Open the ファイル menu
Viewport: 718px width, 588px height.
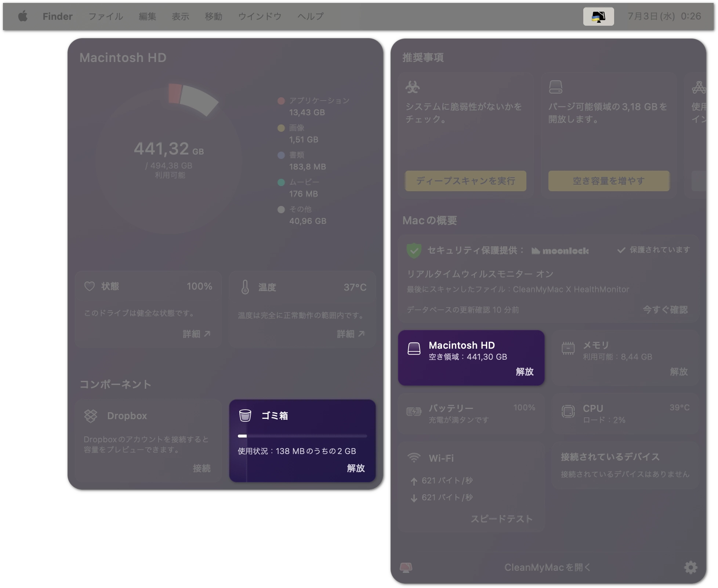click(x=106, y=17)
